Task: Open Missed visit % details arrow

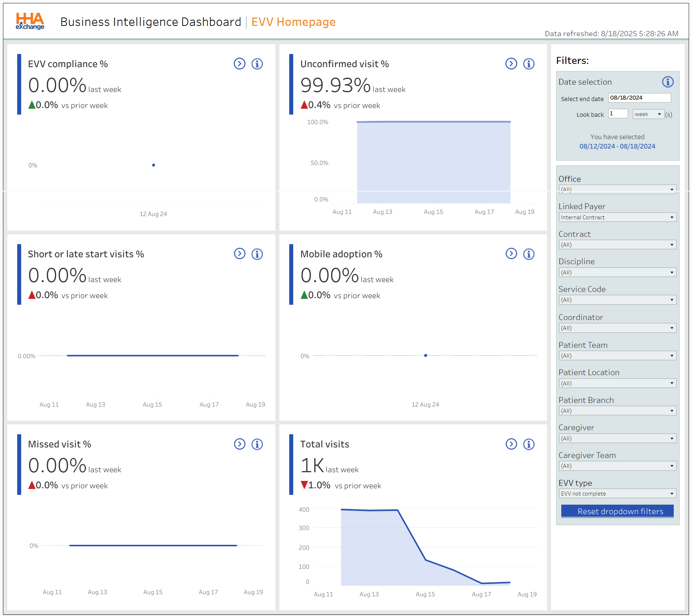Action: point(240,444)
